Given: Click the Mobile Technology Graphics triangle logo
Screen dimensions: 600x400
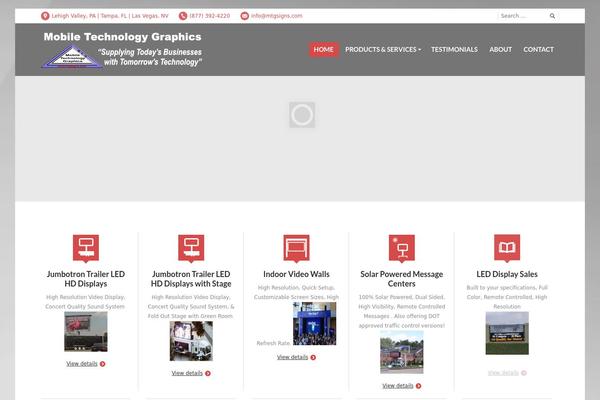Looking at the screenshot, I should [72, 57].
